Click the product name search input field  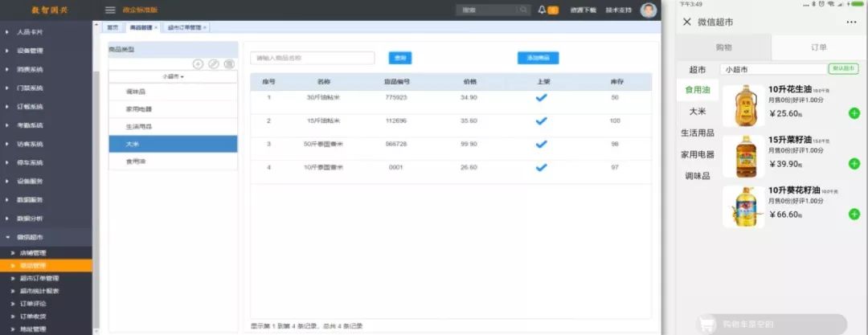[x=313, y=58]
